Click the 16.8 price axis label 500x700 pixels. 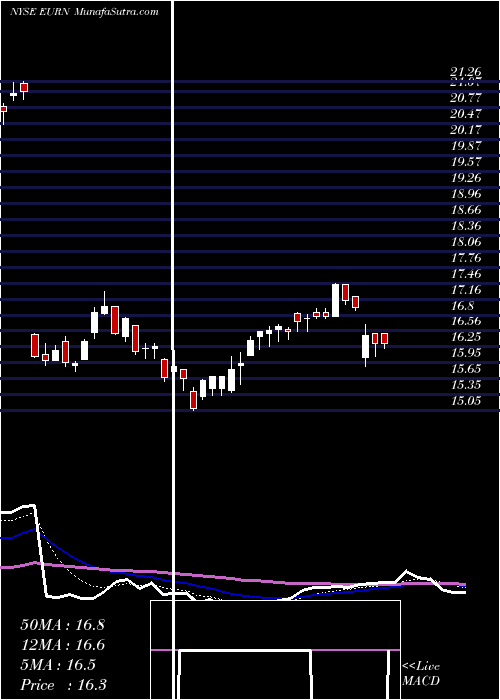(x=462, y=306)
